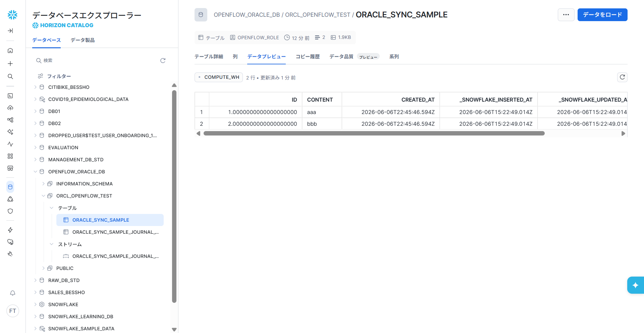The image size is (644, 333).
Task: Open the コピー履歴 tab
Action: pyautogui.click(x=308, y=57)
